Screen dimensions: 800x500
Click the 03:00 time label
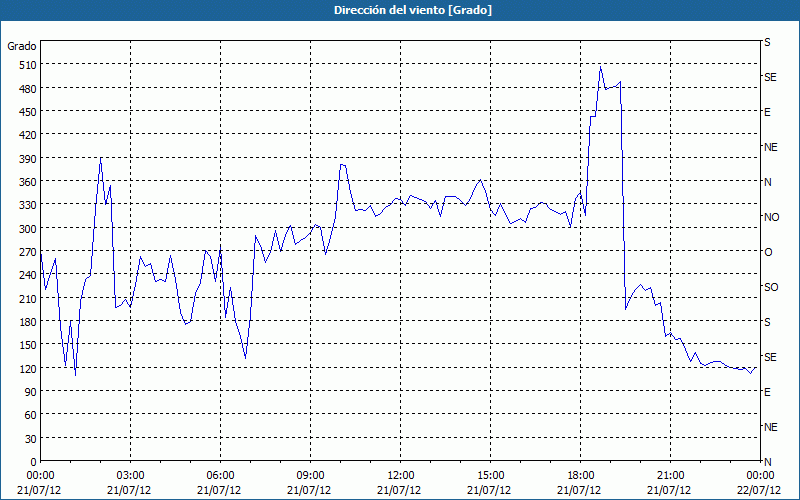click(131, 476)
